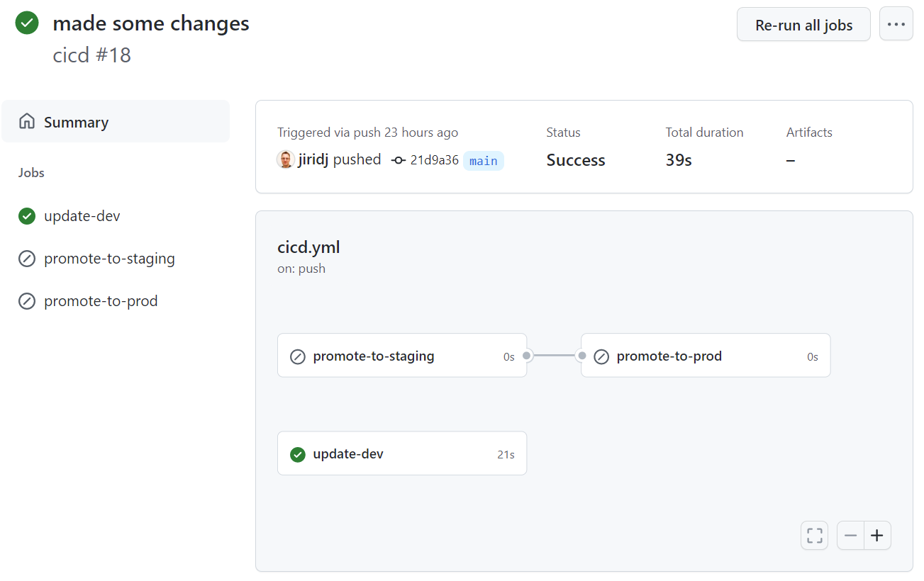Click the skipped status icon next to promote-to-staging
Viewport: 924px width, 581px height.
pos(26,259)
